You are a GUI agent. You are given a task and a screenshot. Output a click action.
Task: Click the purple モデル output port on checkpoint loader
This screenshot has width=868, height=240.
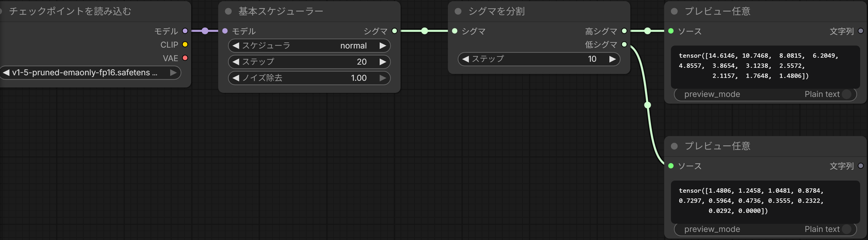185,31
